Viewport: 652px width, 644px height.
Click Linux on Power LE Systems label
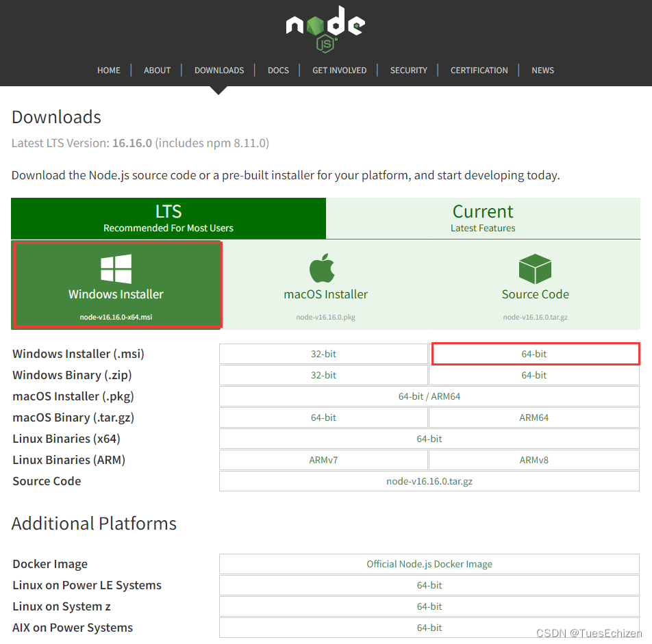click(87, 585)
